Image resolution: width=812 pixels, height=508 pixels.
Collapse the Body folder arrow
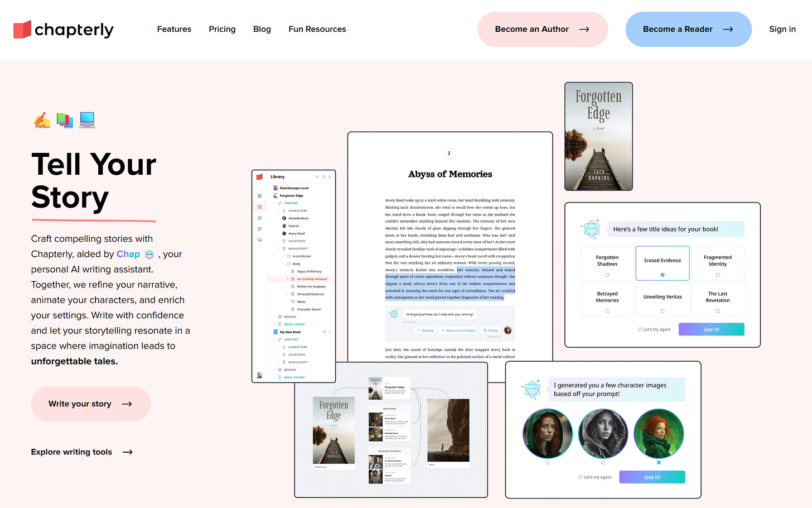283,264
